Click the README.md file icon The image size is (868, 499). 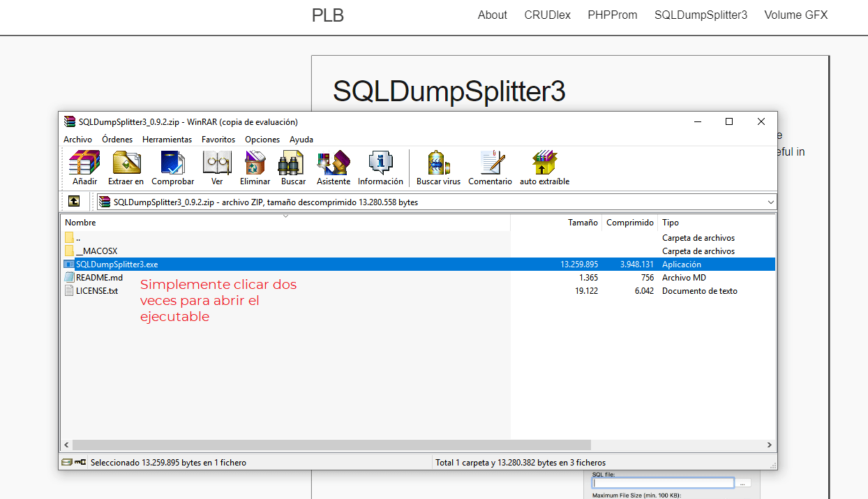pyautogui.click(x=69, y=277)
